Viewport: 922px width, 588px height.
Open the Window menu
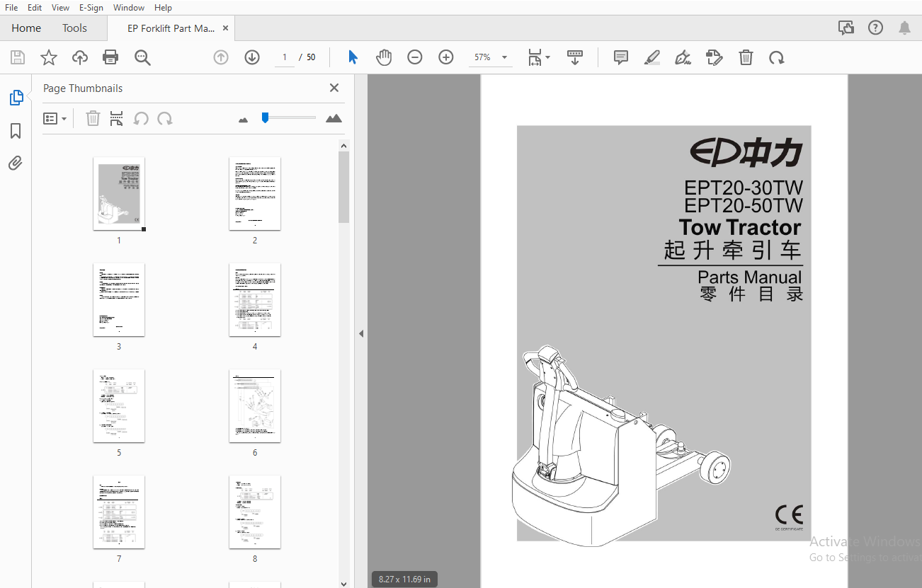(x=129, y=7)
